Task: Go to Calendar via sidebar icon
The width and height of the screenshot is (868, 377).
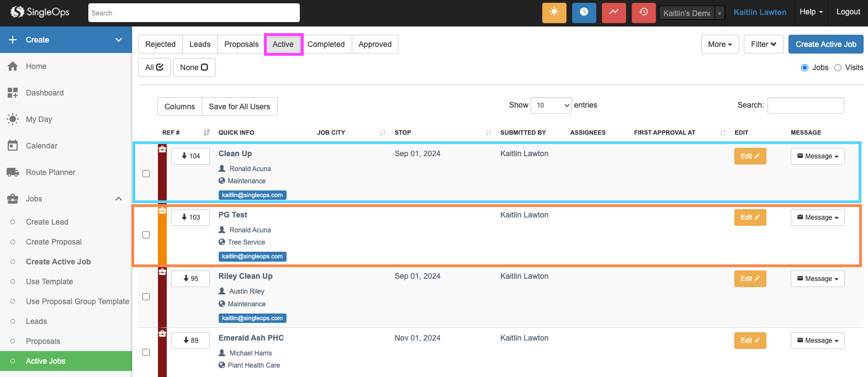Action: (13, 146)
